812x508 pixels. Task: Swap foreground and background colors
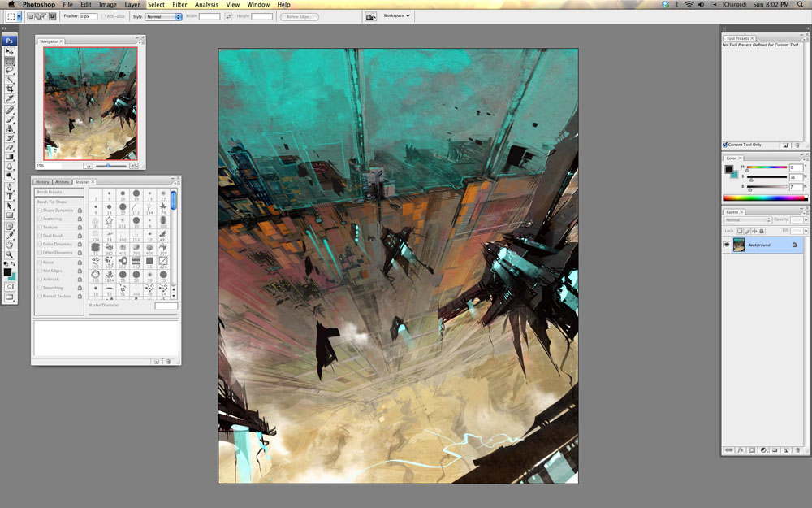click(13, 264)
